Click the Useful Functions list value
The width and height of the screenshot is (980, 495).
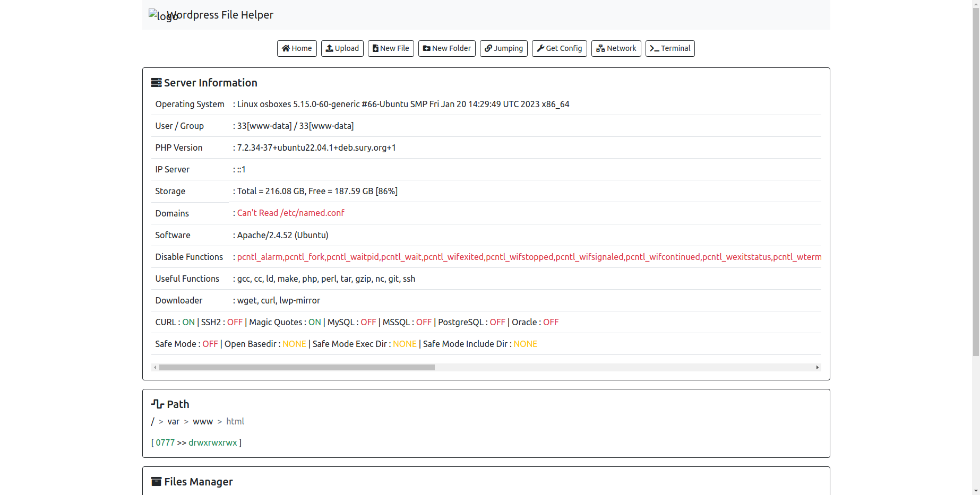[x=326, y=279]
